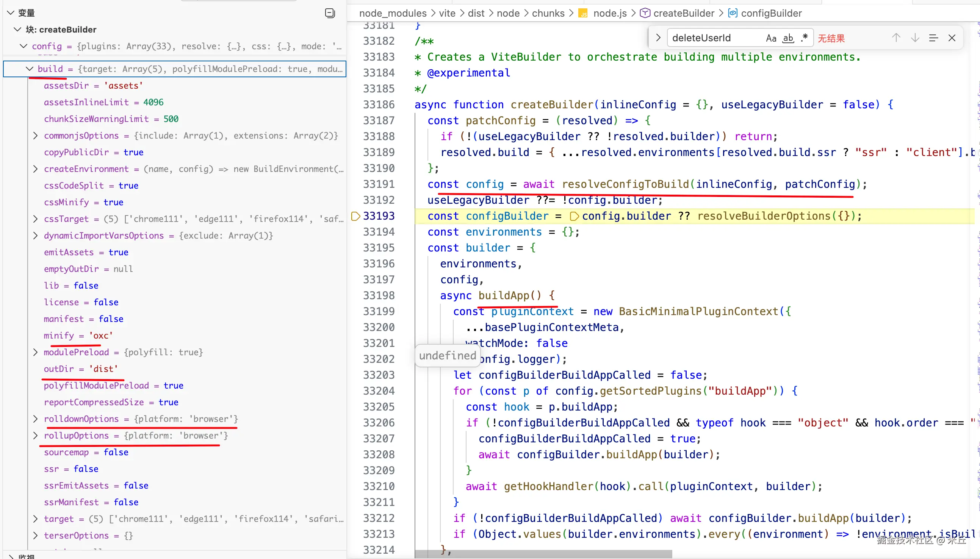Click inline breakpoint marker before config.builder
This screenshot has height=559, width=980.
574,217
